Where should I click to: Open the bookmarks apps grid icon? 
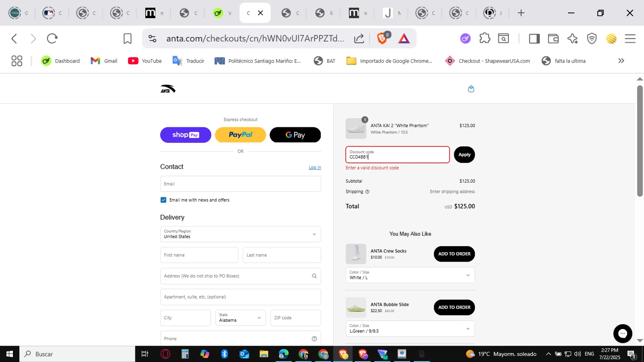coord(17,61)
